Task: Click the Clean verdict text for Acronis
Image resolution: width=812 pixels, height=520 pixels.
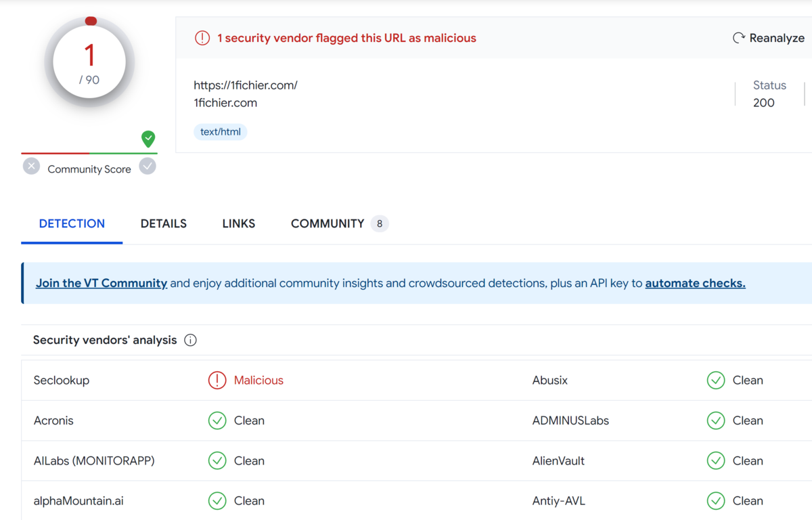Action: pos(249,420)
